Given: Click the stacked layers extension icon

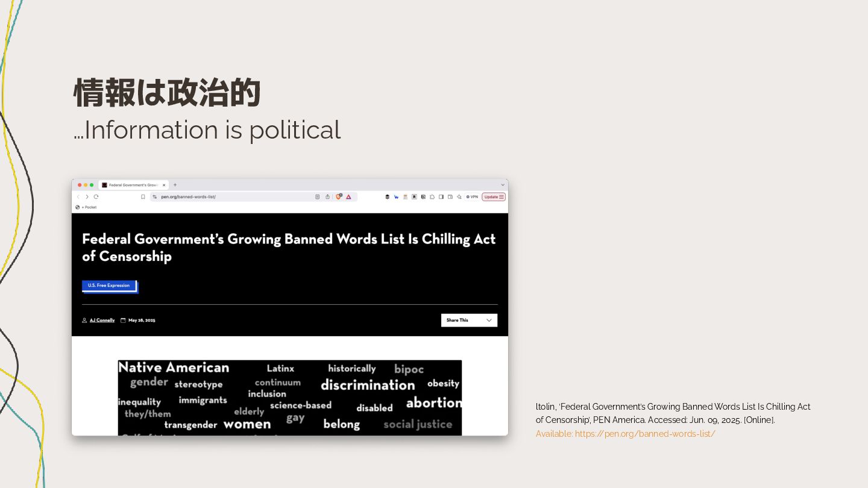Looking at the screenshot, I should [x=388, y=197].
